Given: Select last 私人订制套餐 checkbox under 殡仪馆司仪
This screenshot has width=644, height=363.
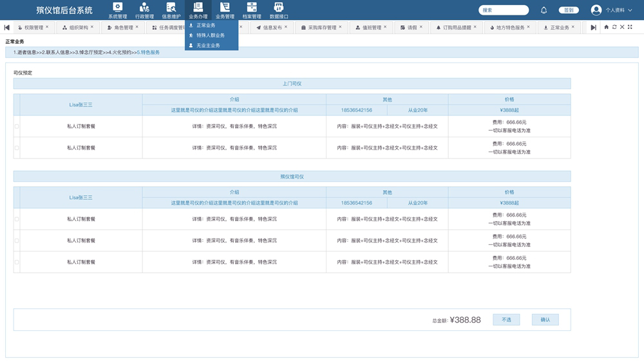Looking at the screenshot, I should tap(17, 262).
